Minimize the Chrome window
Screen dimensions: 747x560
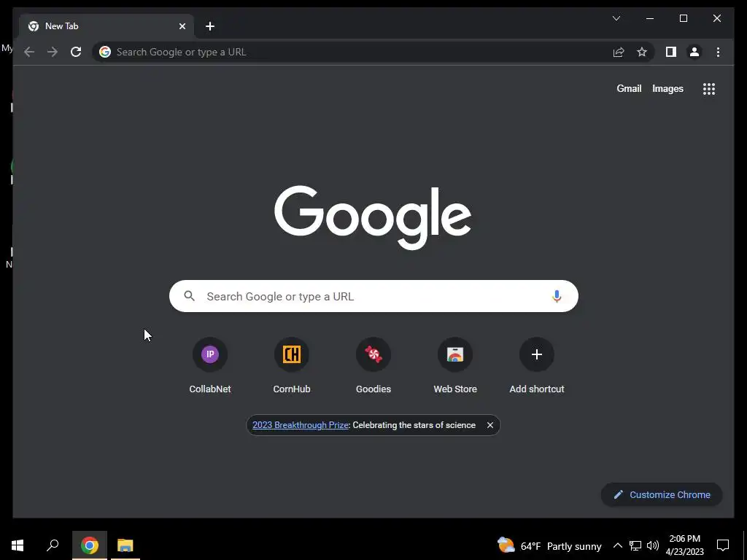[650, 18]
